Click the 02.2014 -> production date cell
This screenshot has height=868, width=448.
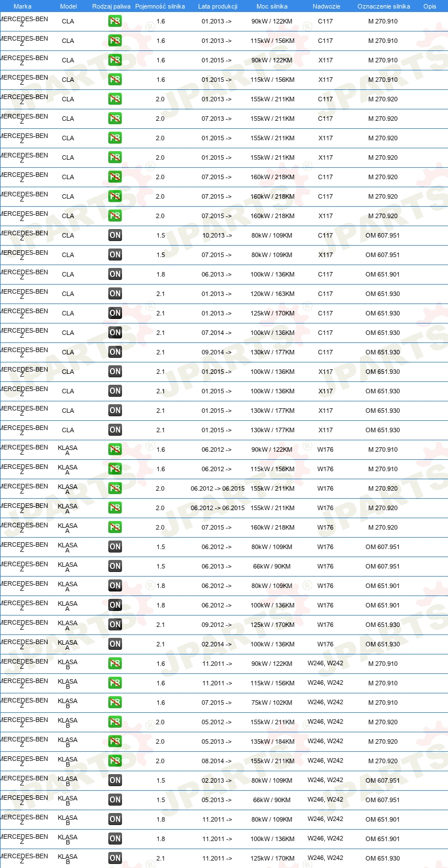tap(217, 644)
